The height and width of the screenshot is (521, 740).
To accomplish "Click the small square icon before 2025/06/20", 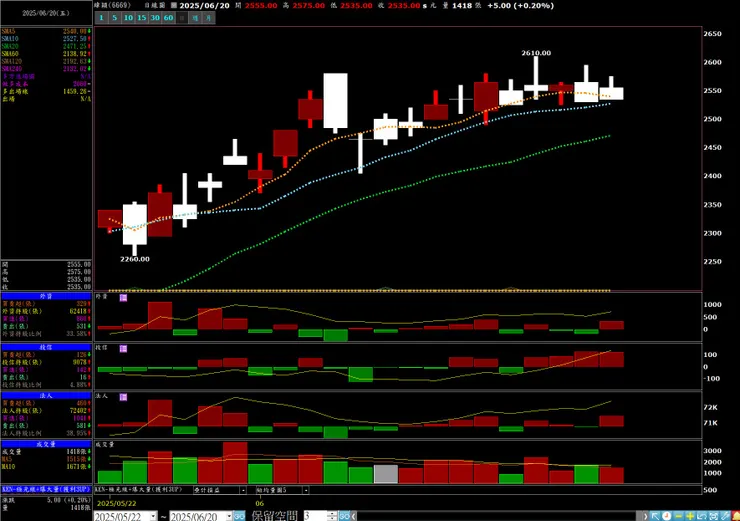I will (x=174, y=6).
